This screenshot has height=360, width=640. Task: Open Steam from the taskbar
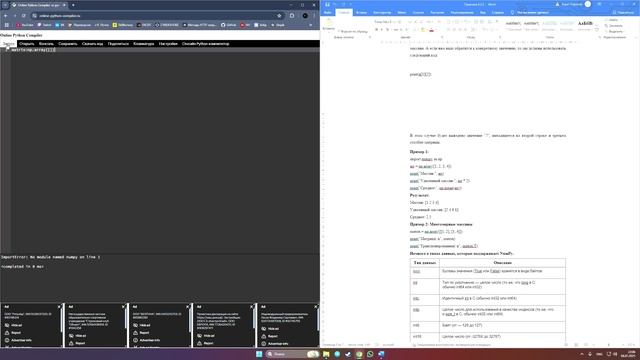tap(348, 354)
